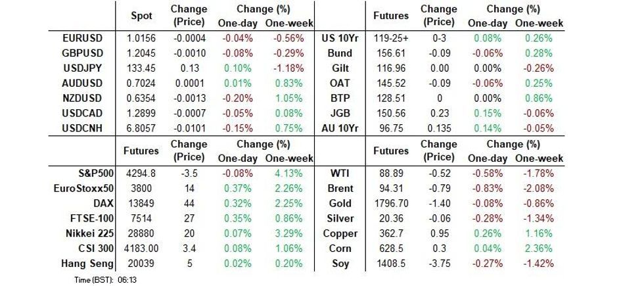Select the S&P500 futures value 4294.8
Viewport: 644px width, 286px height.
[x=141, y=175]
